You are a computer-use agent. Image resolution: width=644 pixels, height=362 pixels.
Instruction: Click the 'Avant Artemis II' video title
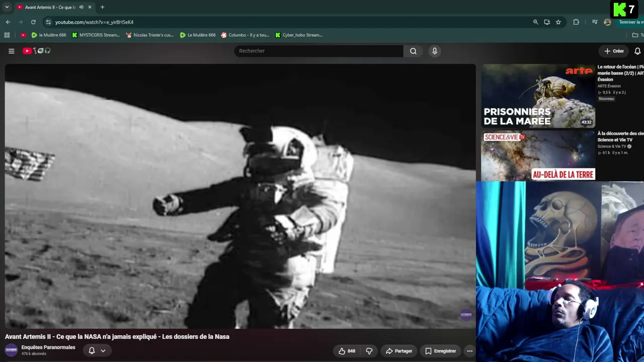click(x=117, y=337)
